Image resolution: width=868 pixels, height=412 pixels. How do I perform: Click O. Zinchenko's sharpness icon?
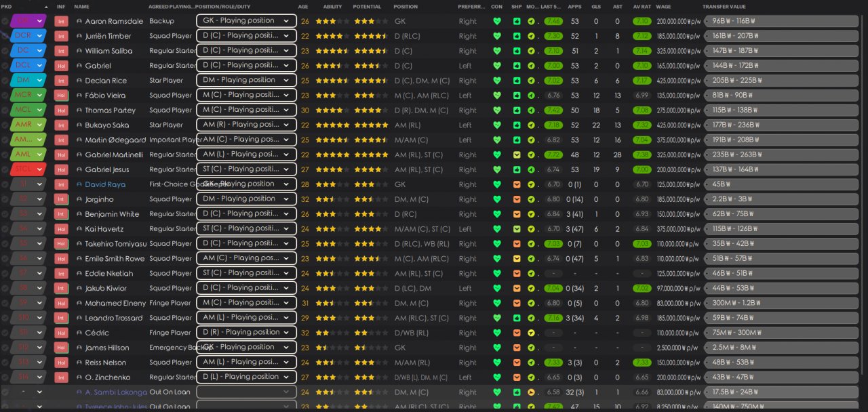pyautogui.click(x=517, y=377)
